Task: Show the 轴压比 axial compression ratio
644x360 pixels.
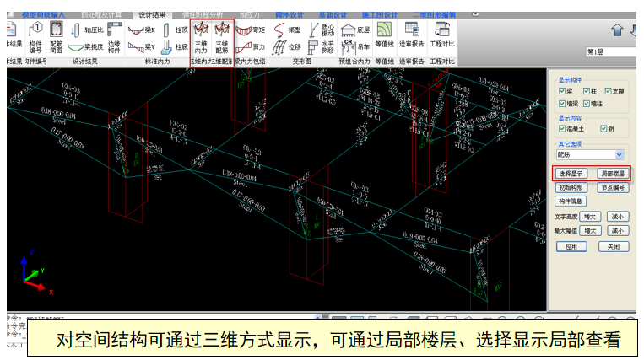Action: [86, 30]
